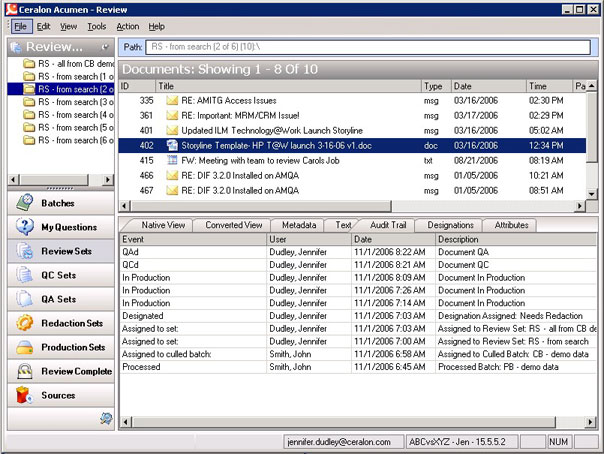Click folder icon of RS - from search (3

pos(29,102)
